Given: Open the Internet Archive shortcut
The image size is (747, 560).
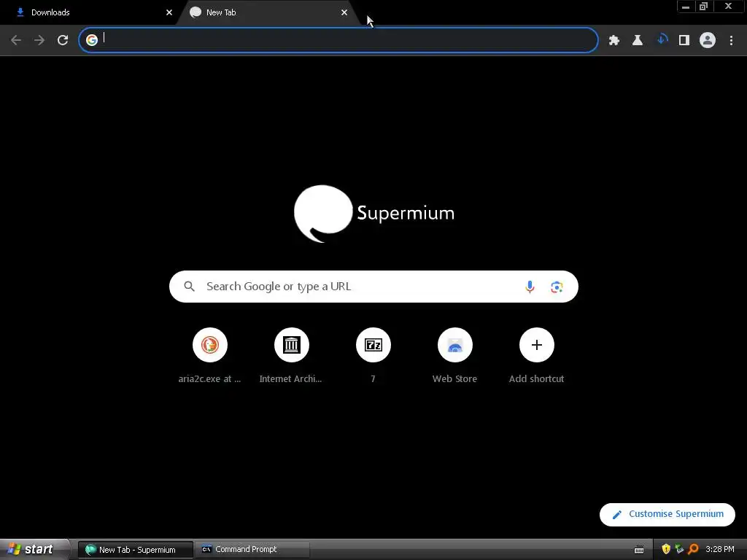Looking at the screenshot, I should (x=291, y=355).
